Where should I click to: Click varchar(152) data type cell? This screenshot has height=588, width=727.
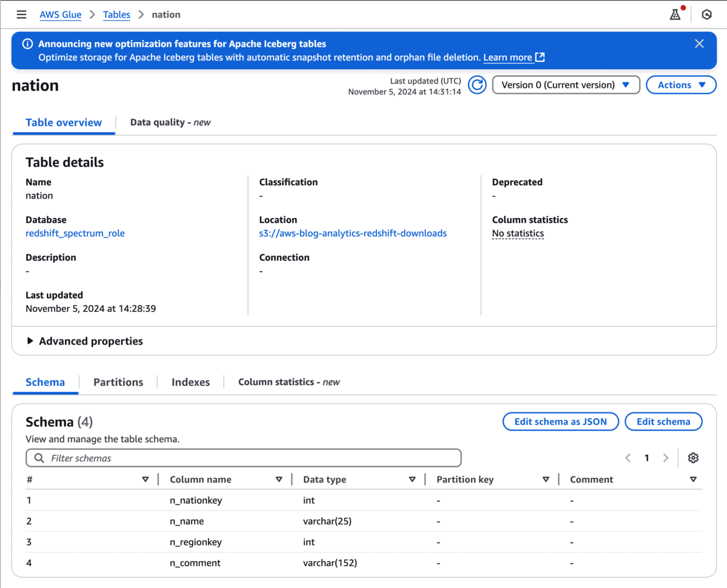[x=330, y=563]
